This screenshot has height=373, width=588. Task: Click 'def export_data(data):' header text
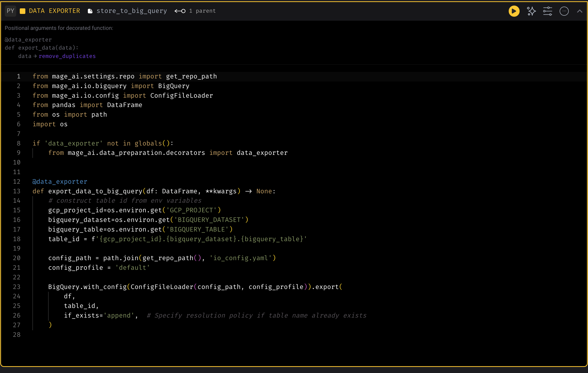coord(42,48)
